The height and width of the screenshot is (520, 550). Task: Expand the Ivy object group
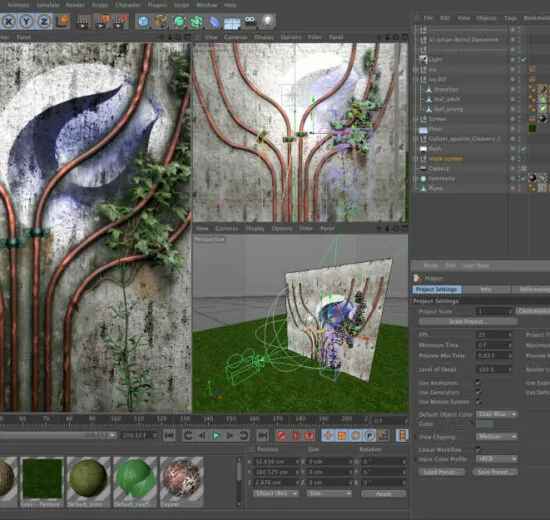point(416,70)
